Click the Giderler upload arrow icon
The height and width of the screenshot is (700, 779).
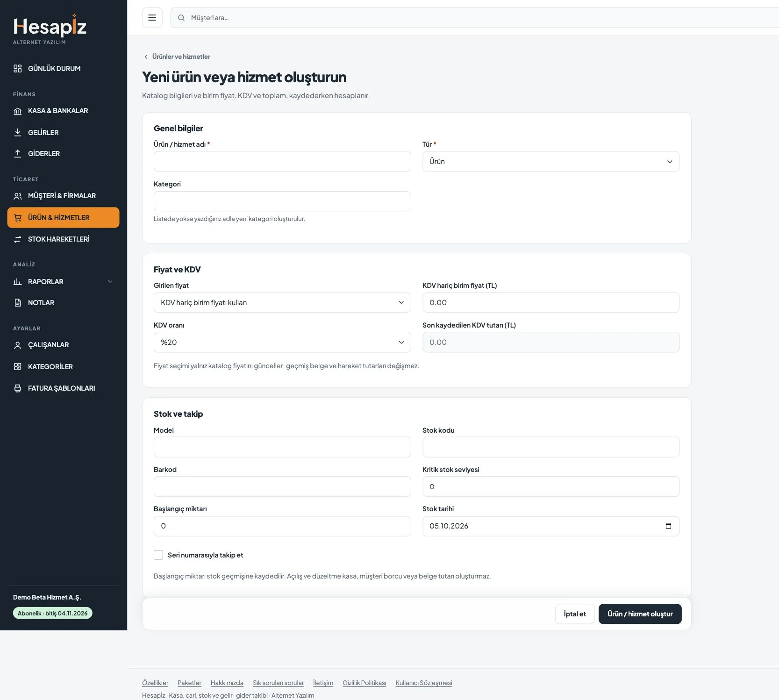click(x=18, y=154)
